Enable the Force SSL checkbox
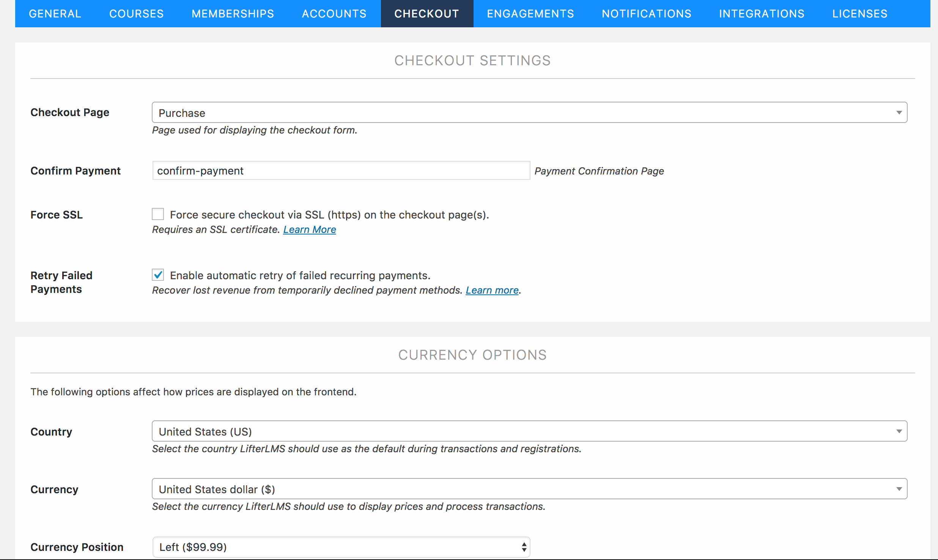Image resolution: width=938 pixels, height=560 pixels. point(158,214)
